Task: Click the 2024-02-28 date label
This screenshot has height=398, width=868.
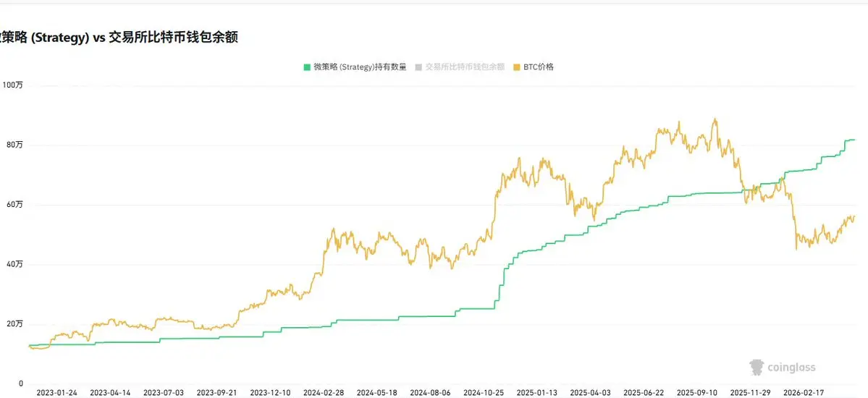Action: 324,392
